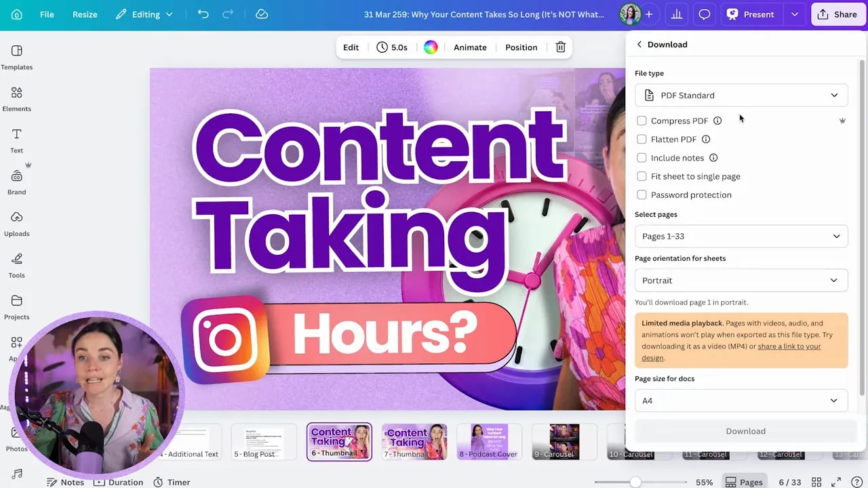The image size is (868, 488).
Task: Open the Text panel in sidebar
Action: point(17,141)
